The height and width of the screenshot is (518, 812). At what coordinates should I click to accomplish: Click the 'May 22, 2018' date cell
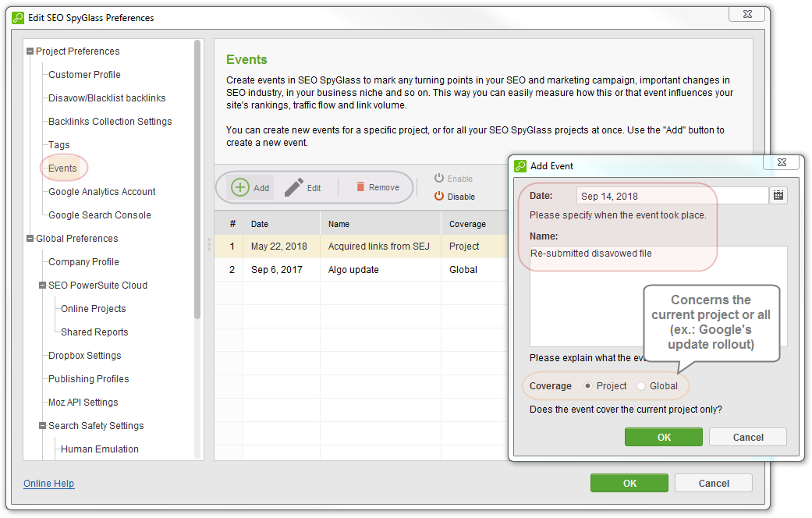click(x=279, y=247)
